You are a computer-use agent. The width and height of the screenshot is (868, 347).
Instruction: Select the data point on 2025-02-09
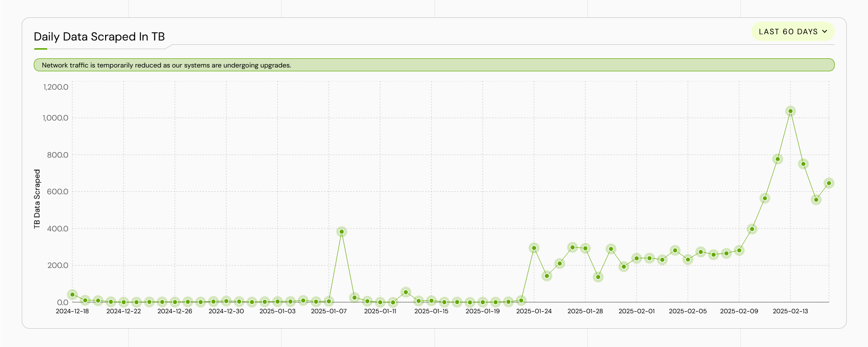739,251
